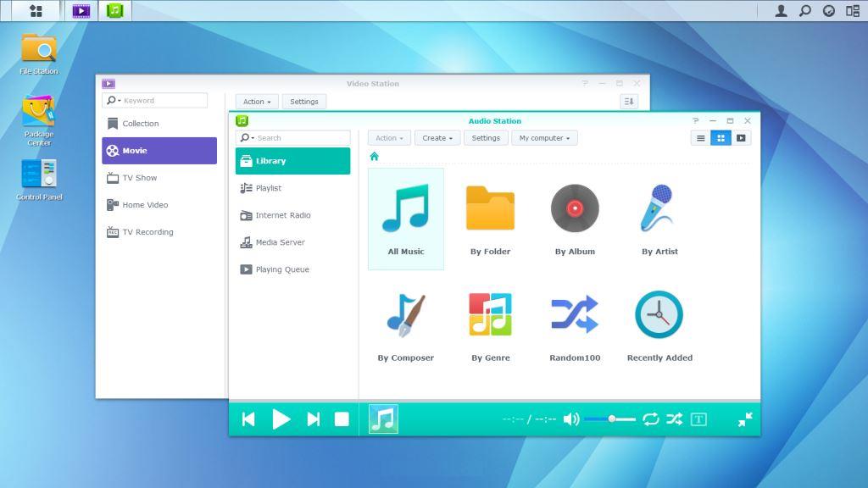Open the Random100 shuffle icon

575,314
